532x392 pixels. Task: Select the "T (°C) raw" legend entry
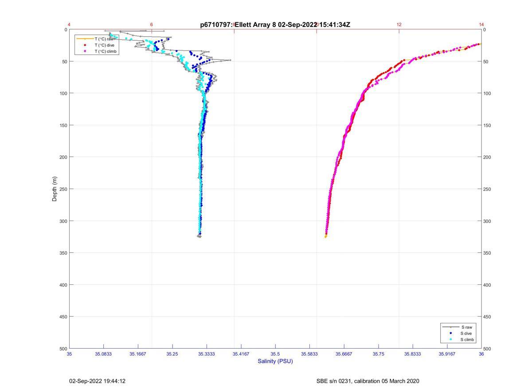coord(104,39)
